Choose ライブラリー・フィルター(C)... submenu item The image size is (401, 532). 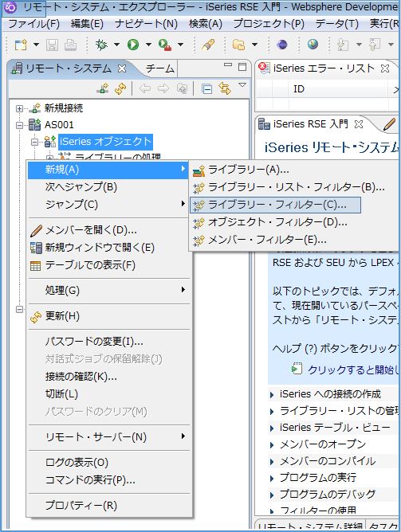[x=275, y=205]
